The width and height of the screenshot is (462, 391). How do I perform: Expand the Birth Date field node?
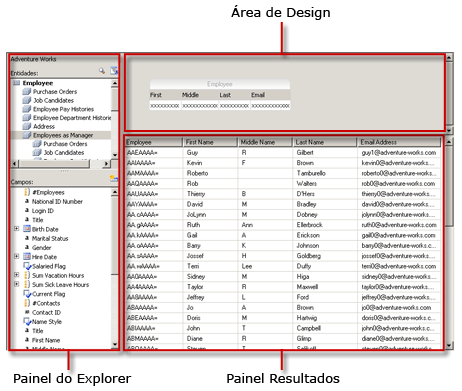click(16, 229)
